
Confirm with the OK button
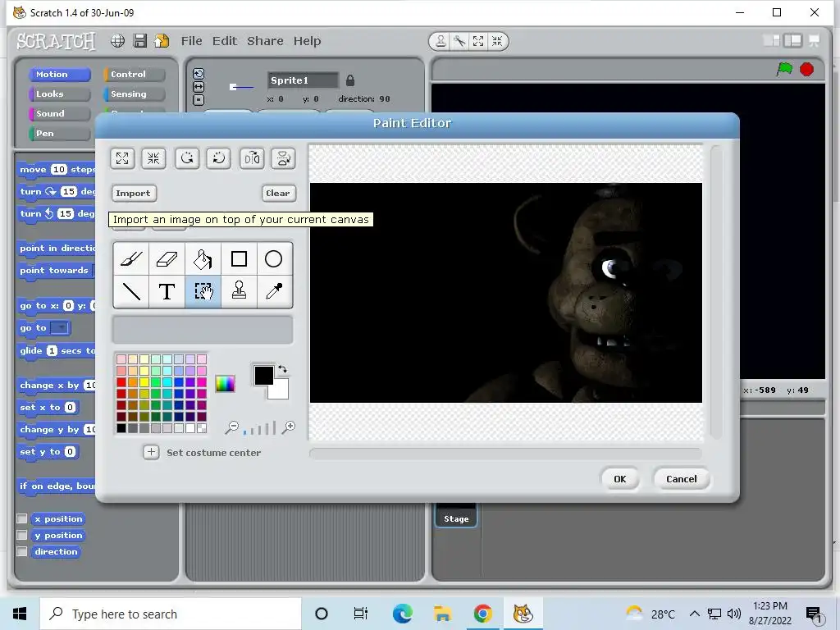(x=620, y=479)
